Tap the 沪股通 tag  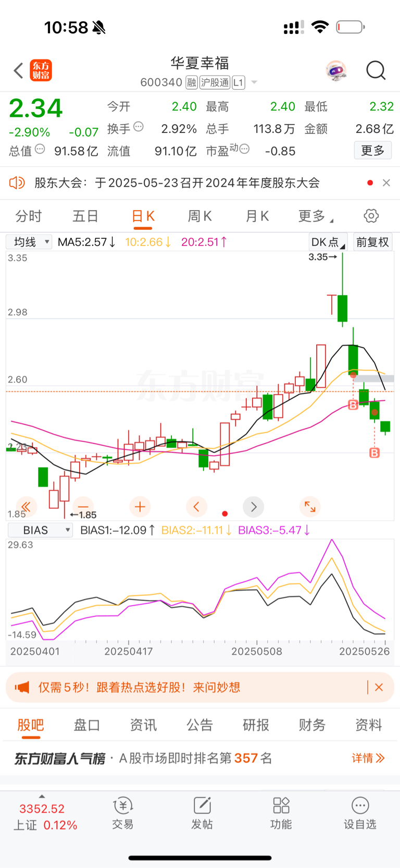click(x=215, y=82)
